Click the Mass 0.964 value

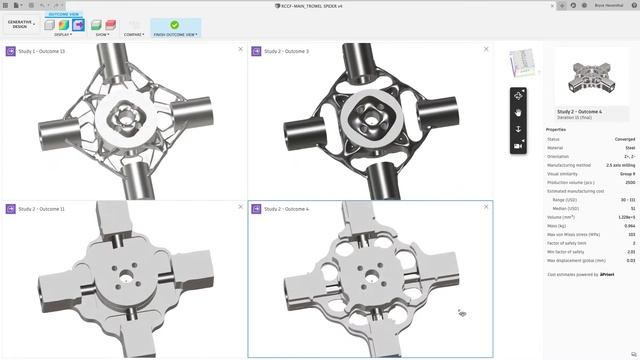coord(630,226)
